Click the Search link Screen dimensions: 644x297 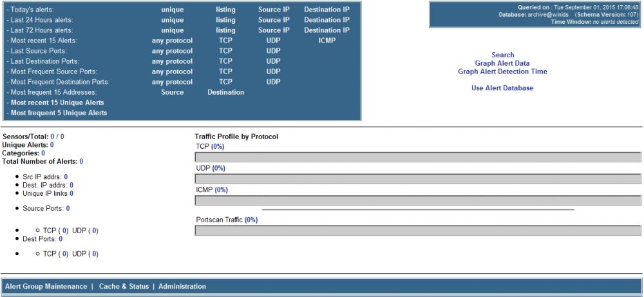[502, 55]
